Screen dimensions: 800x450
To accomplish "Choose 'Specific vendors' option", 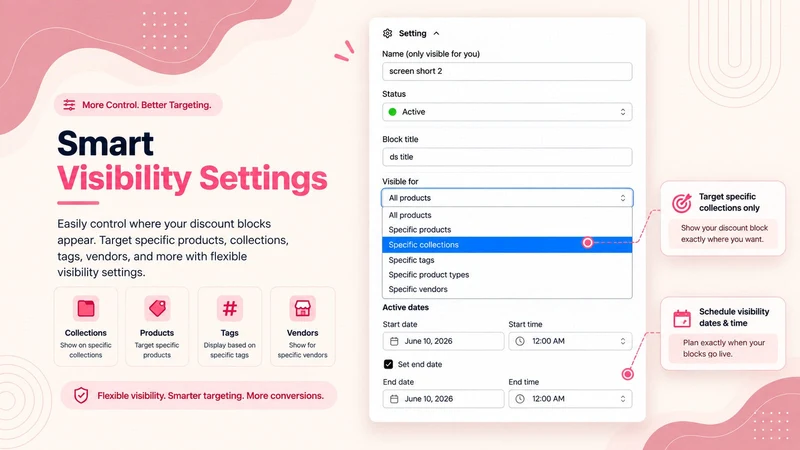I will coord(507,289).
